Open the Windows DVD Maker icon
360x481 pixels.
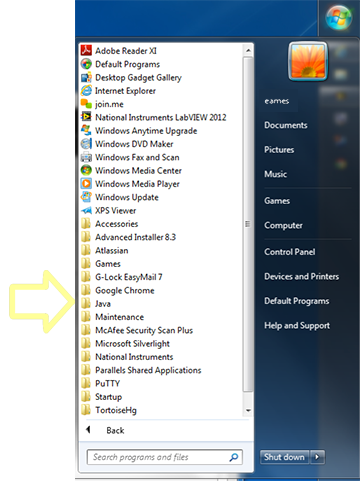tap(86, 144)
